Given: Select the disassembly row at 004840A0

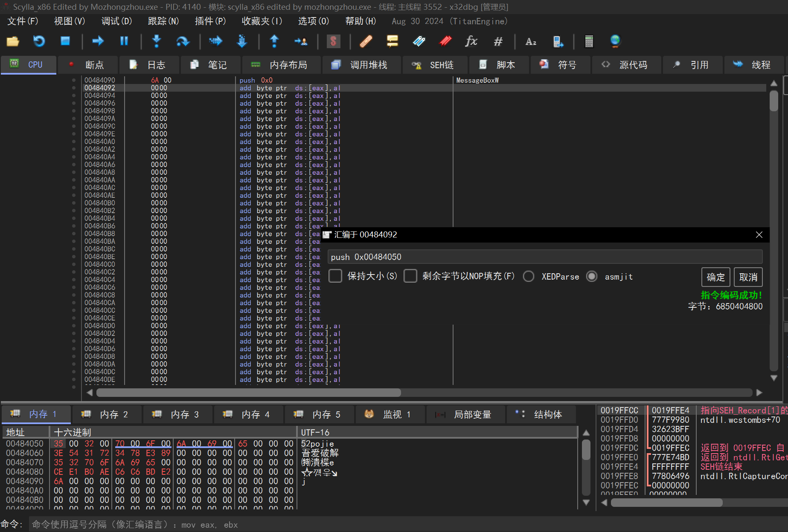Looking at the screenshot, I should [425, 142].
